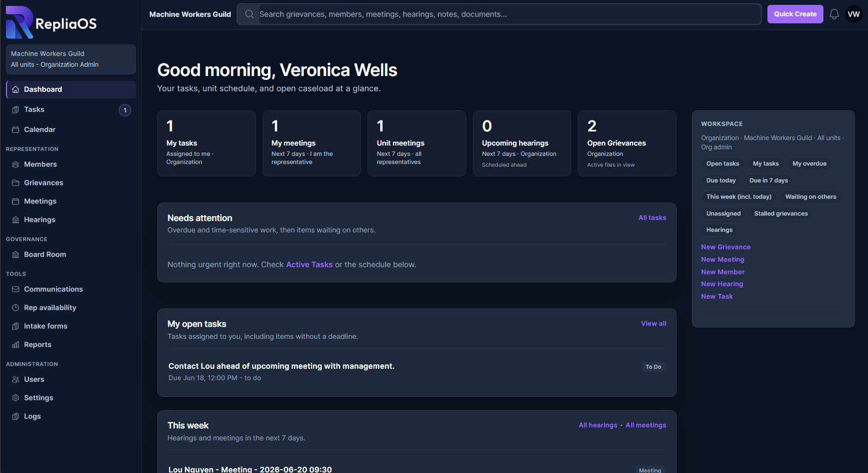Open the All meetings link
This screenshot has width=868, height=473.
(646, 425)
